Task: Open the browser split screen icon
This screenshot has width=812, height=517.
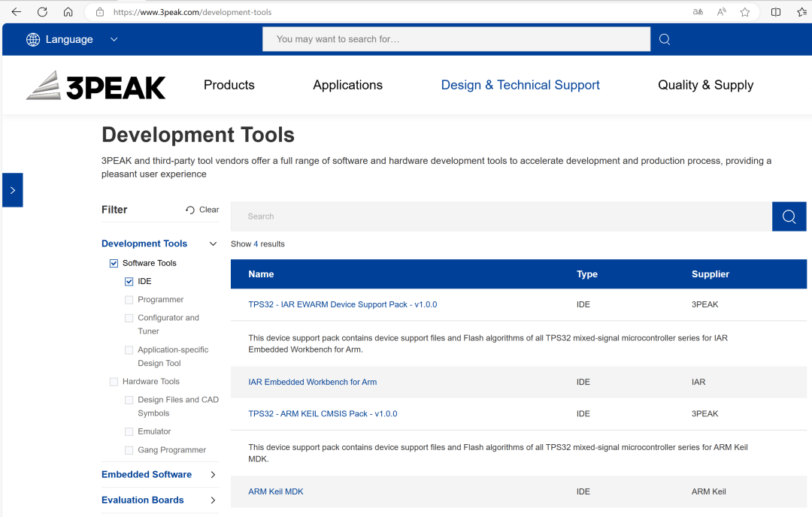Action: (776, 12)
